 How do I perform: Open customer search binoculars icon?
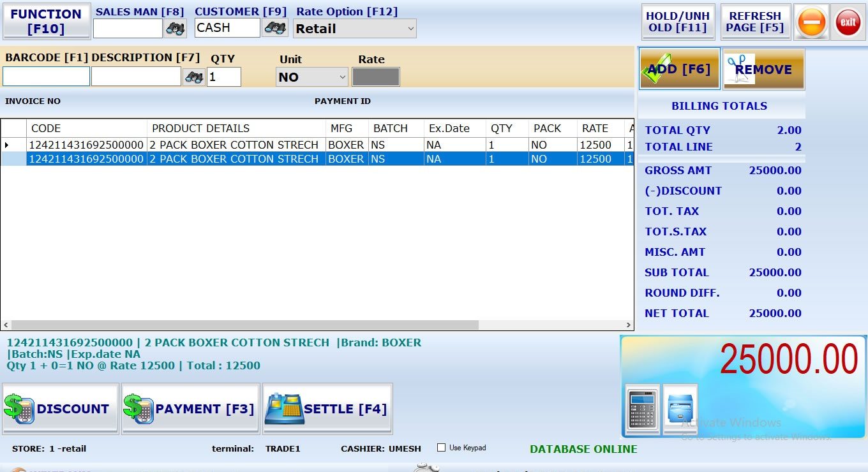275,28
